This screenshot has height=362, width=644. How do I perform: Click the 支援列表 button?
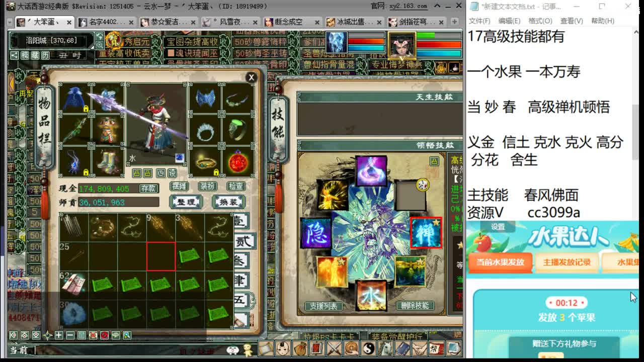(x=324, y=306)
